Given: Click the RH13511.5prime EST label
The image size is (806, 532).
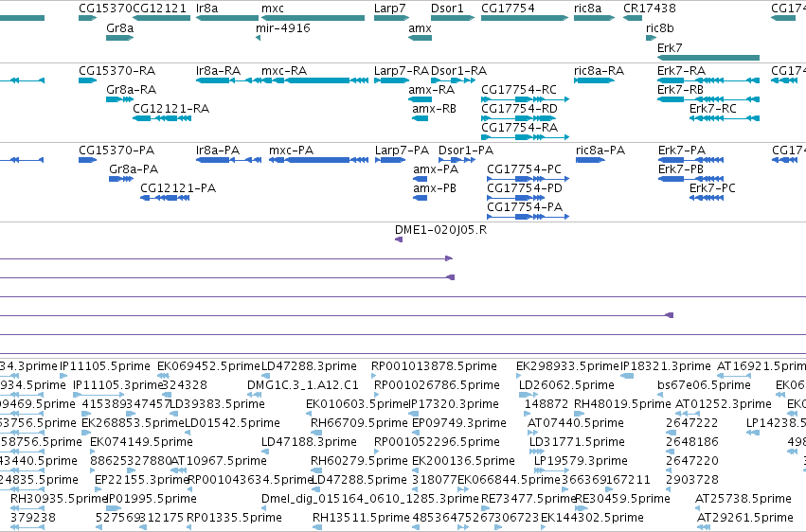Looking at the screenshot, I should point(361,518).
